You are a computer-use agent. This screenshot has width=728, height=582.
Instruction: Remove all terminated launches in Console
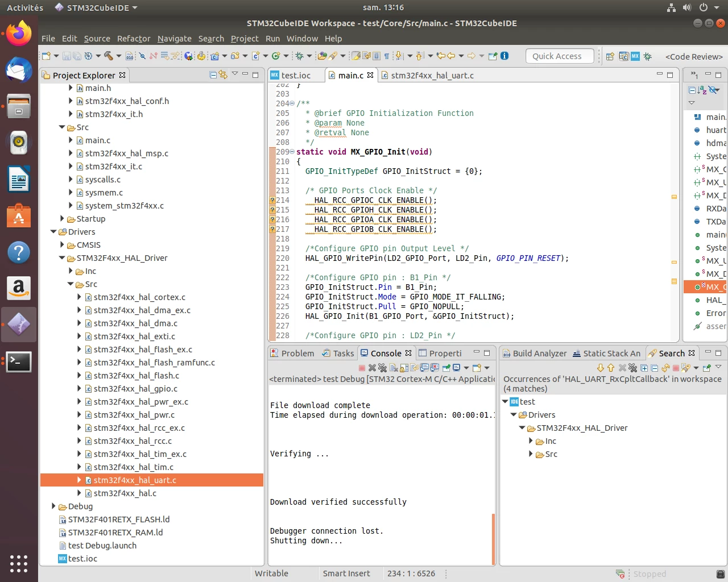pyautogui.click(x=383, y=368)
